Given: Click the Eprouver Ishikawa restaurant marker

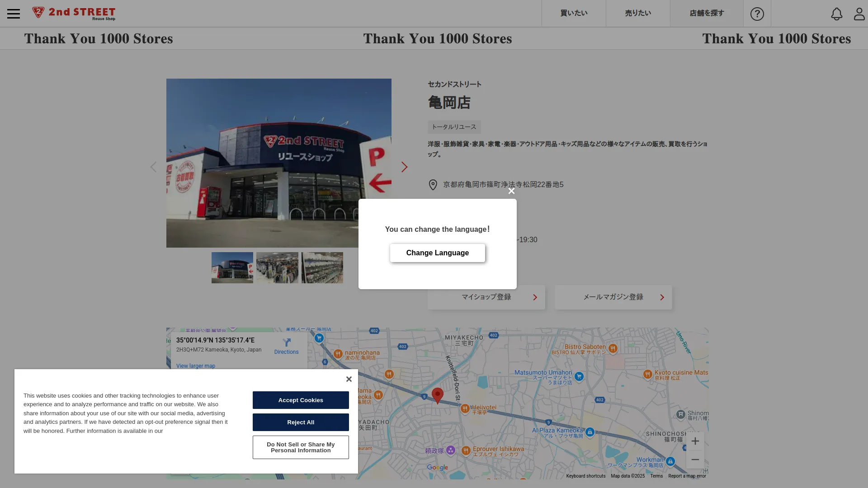Looking at the screenshot, I should click(466, 450).
